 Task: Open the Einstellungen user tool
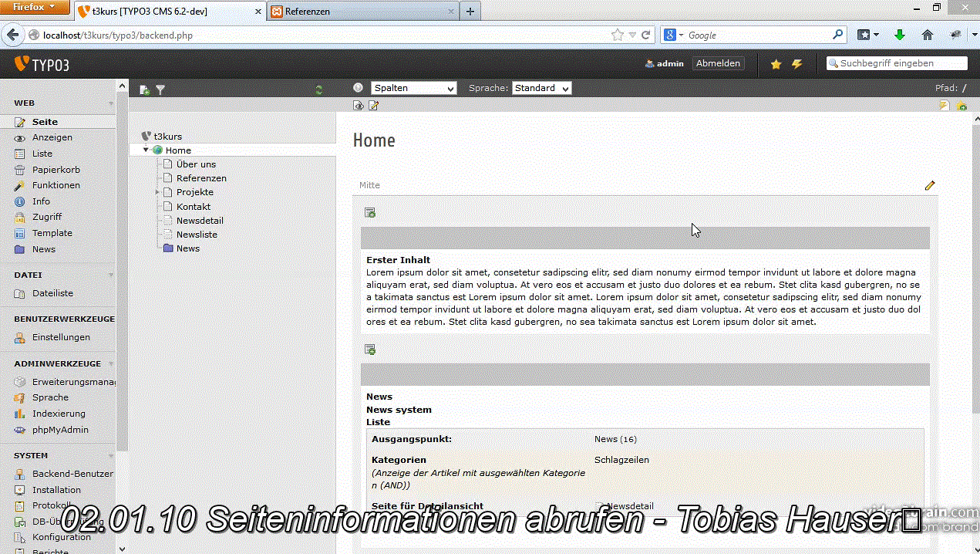[x=61, y=337]
